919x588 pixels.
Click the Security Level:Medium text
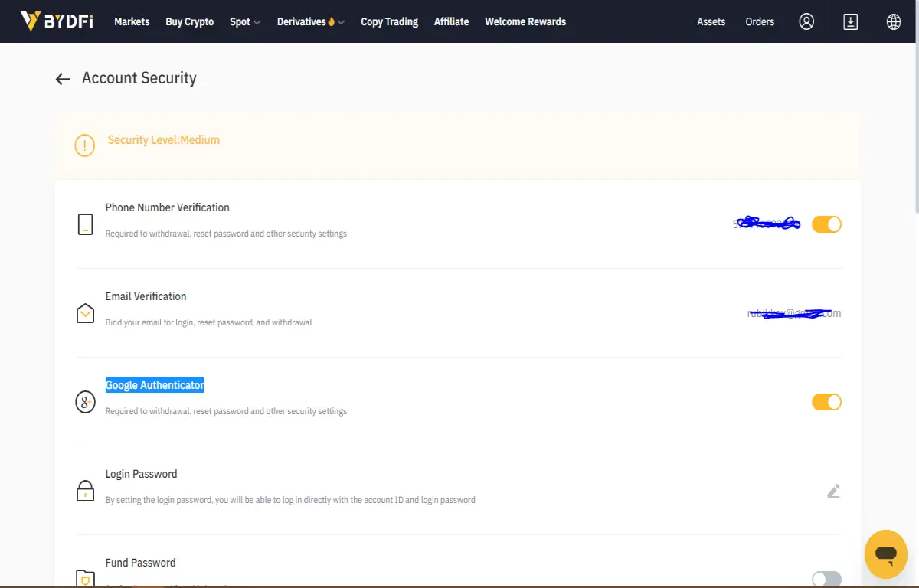(x=164, y=140)
